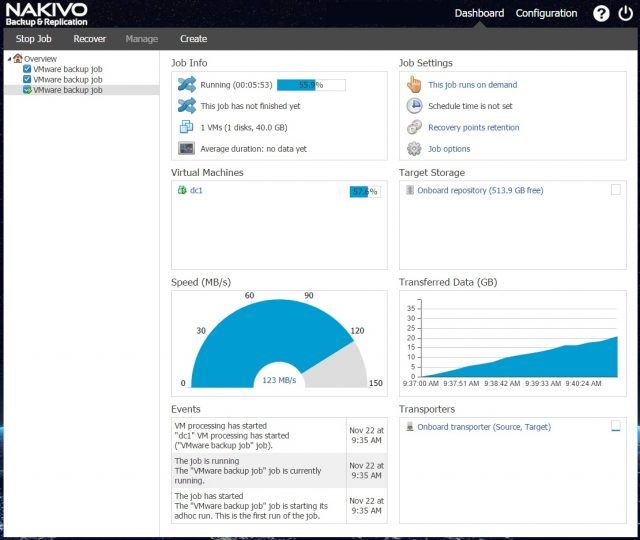Screen dimensions: 640x540
Task: Select the first VMware backup job
Action: [x=68, y=69]
